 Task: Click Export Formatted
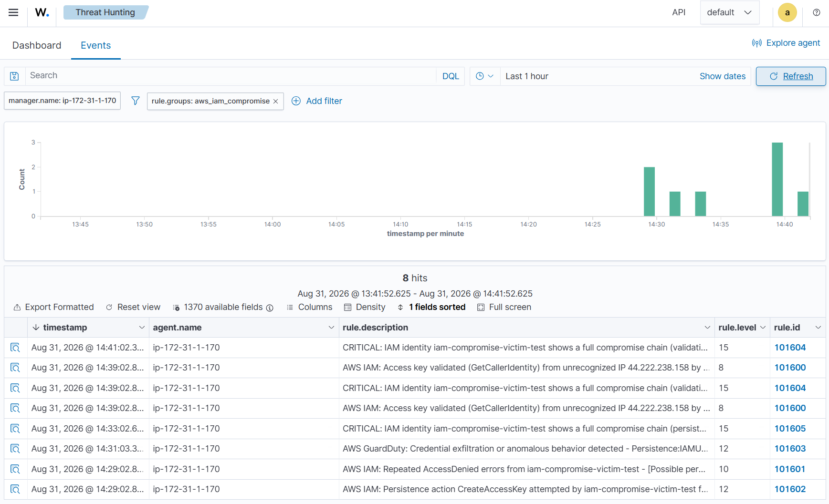[53, 307]
